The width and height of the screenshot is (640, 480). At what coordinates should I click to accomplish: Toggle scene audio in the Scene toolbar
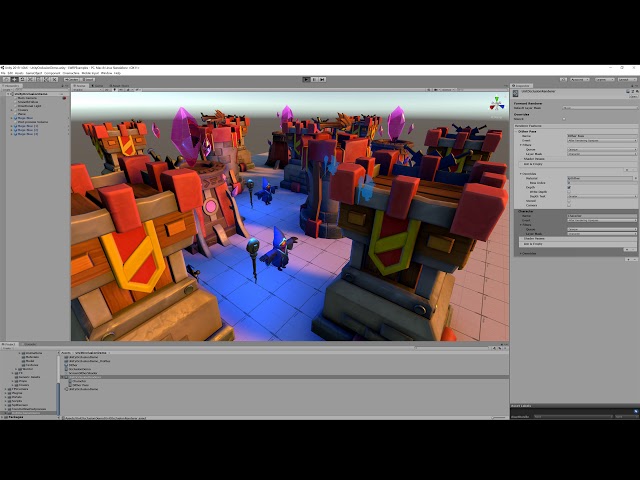(x=121, y=90)
